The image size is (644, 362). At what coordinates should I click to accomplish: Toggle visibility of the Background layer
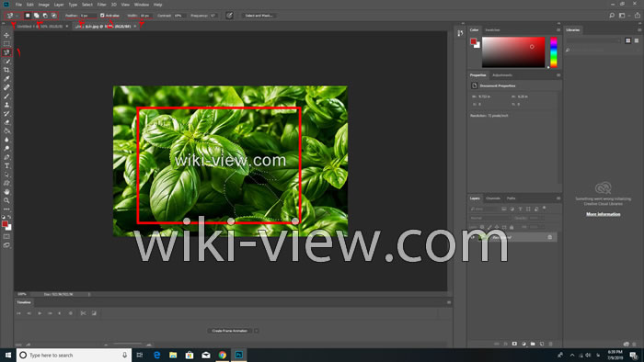pyautogui.click(x=473, y=237)
